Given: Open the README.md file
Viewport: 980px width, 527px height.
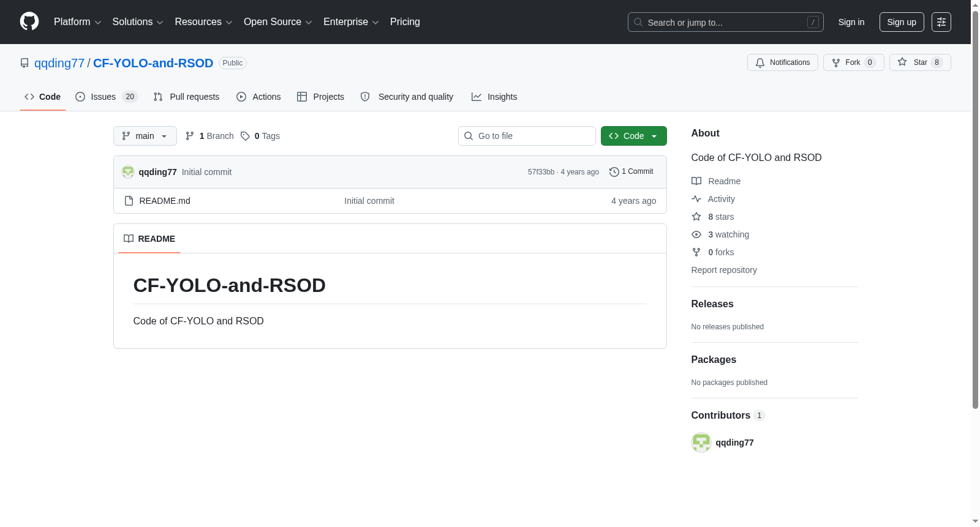Looking at the screenshot, I should click(x=165, y=201).
